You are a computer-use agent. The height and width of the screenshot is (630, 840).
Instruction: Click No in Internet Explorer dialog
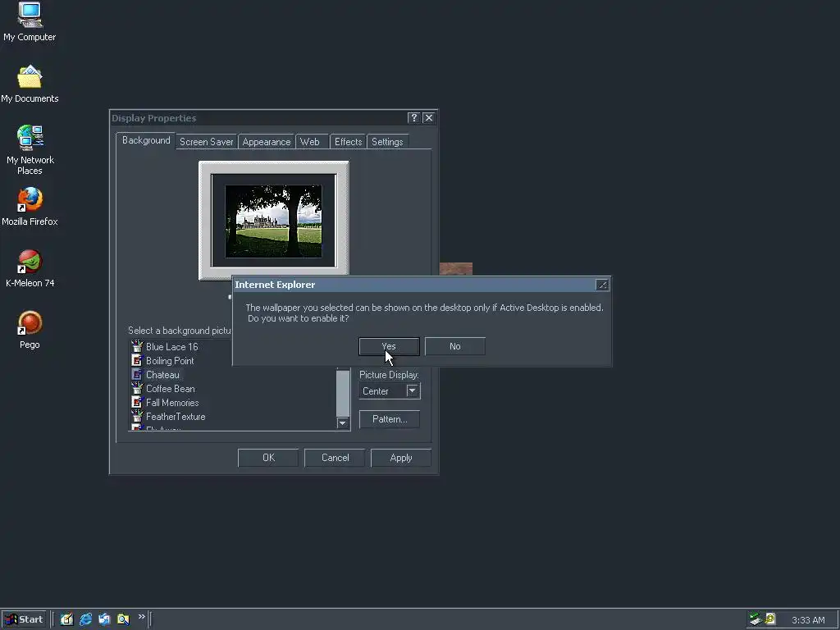pos(454,346)
